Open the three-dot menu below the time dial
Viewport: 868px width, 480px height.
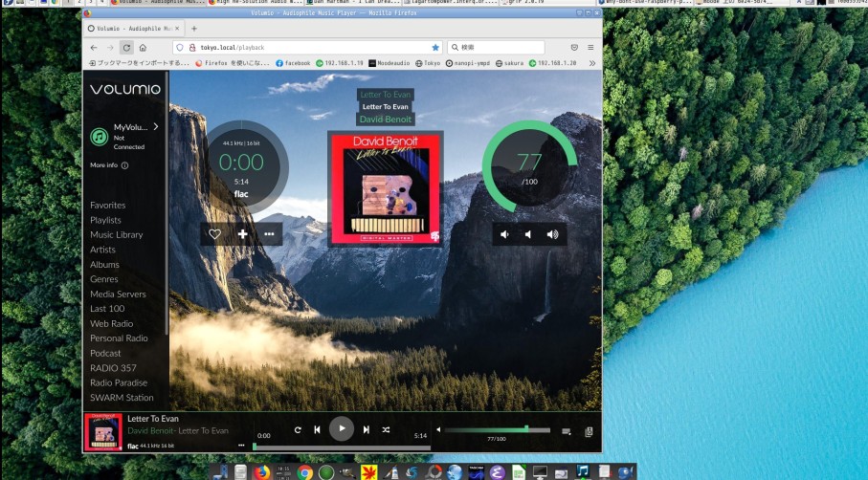269,234
